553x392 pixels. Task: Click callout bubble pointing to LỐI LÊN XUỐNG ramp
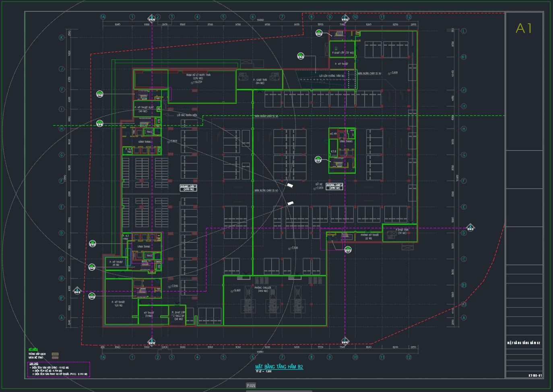pos(301,56)
